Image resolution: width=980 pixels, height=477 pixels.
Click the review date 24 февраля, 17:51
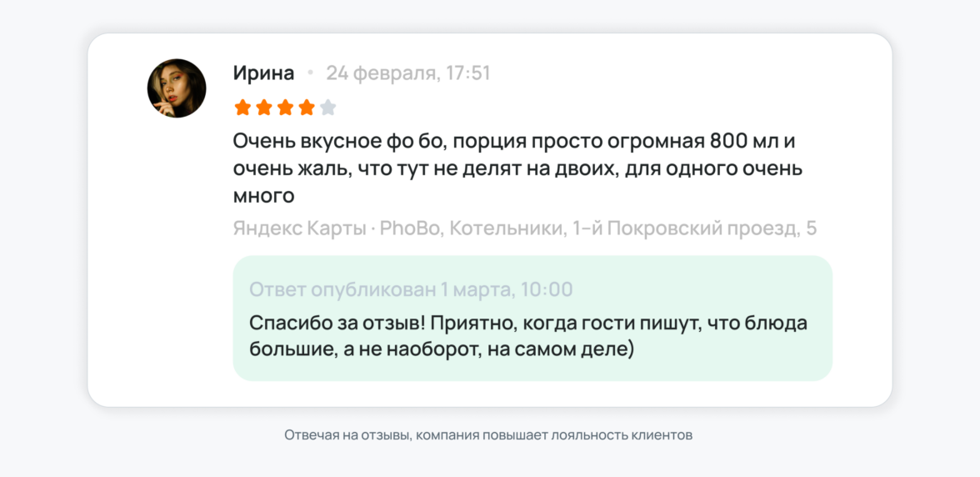[407, 73]
